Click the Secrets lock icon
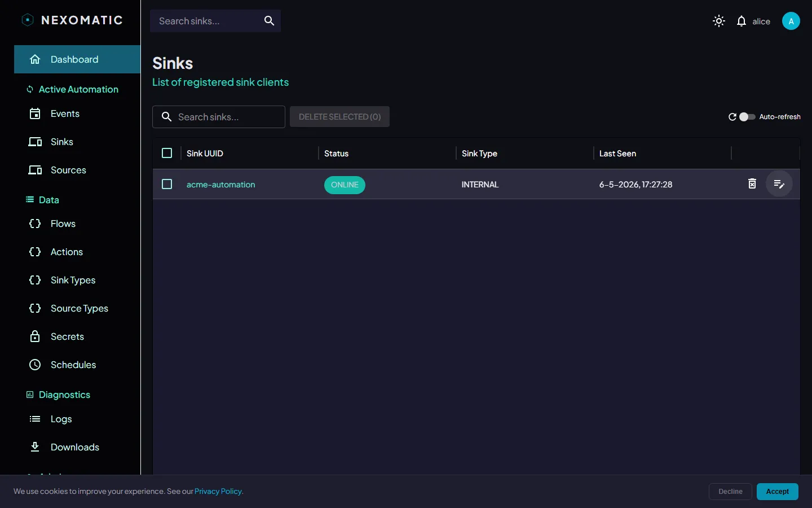The height and width of the screenshot is (508, 812). [35, 336]
